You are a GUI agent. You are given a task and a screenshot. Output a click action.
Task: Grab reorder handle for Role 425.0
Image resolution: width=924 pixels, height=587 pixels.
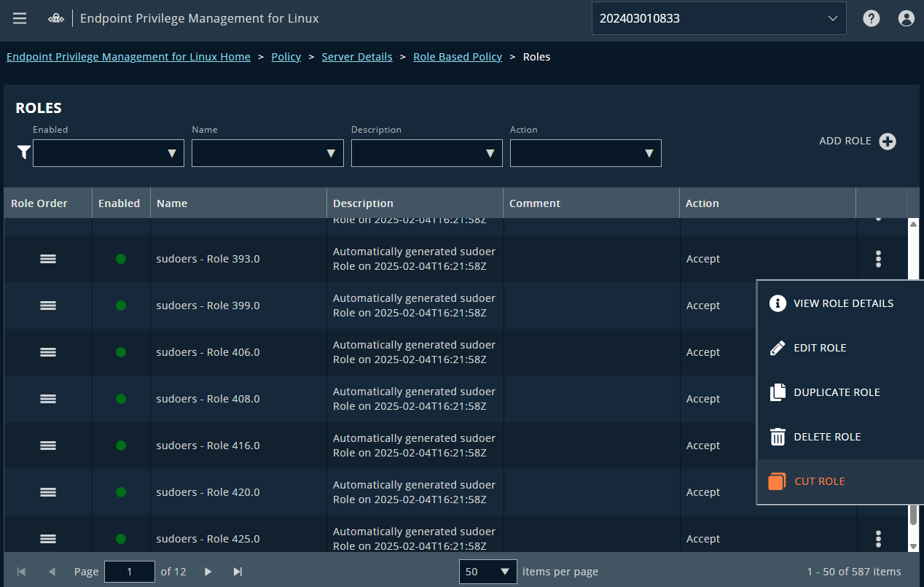pos(48,539)
